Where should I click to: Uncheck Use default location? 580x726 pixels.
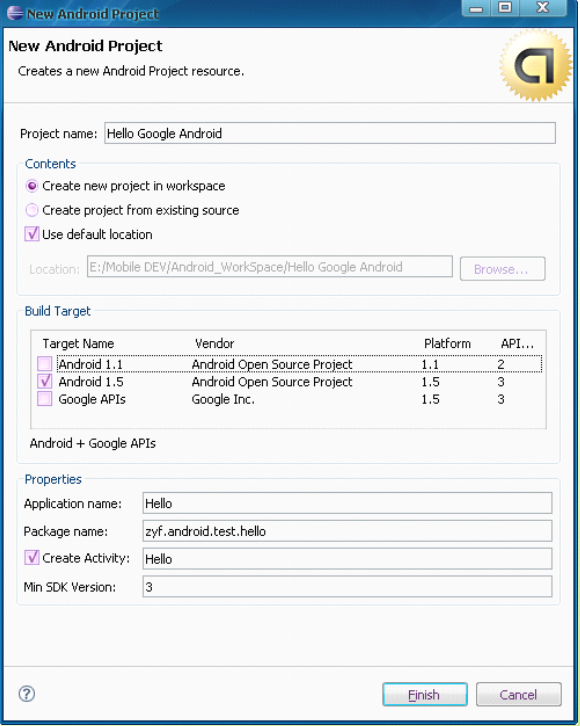31,234
